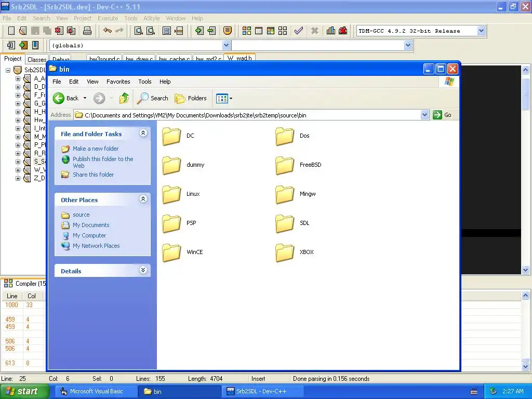Click the Compile & Run icon in Dev-C++
The height and width of the screenshot is (399, 532).
270,31
